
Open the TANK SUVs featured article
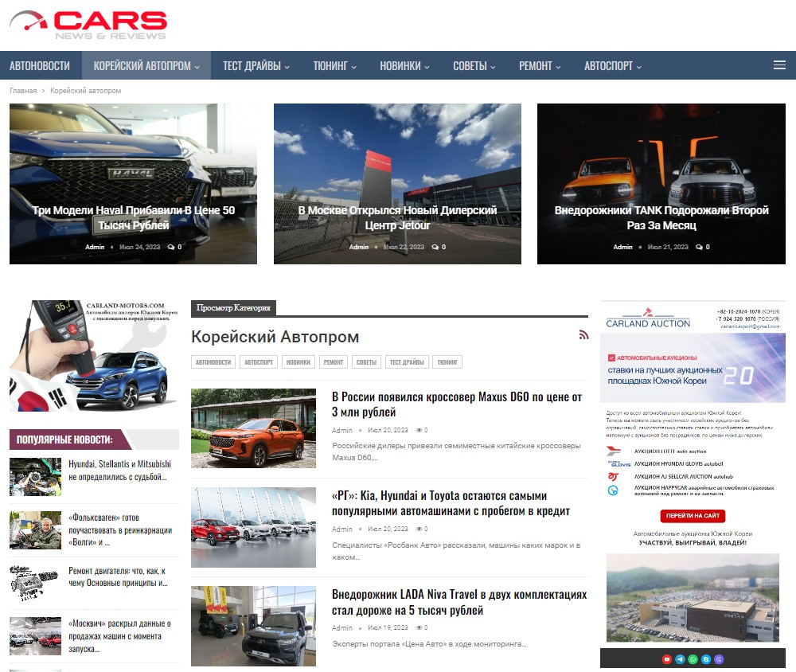coord(661,217)
